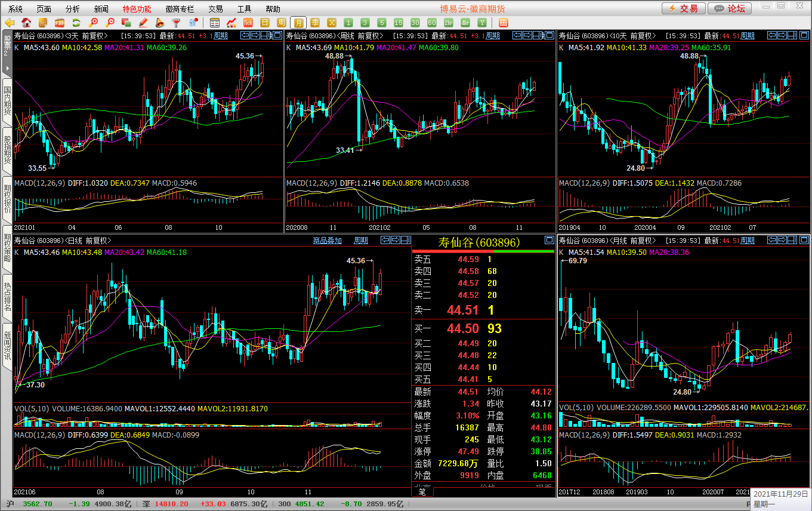Click the 沪 index value 3562.70
Image resolution: width=812 pixels, height=511 pixels.
[x=38, y=504]
